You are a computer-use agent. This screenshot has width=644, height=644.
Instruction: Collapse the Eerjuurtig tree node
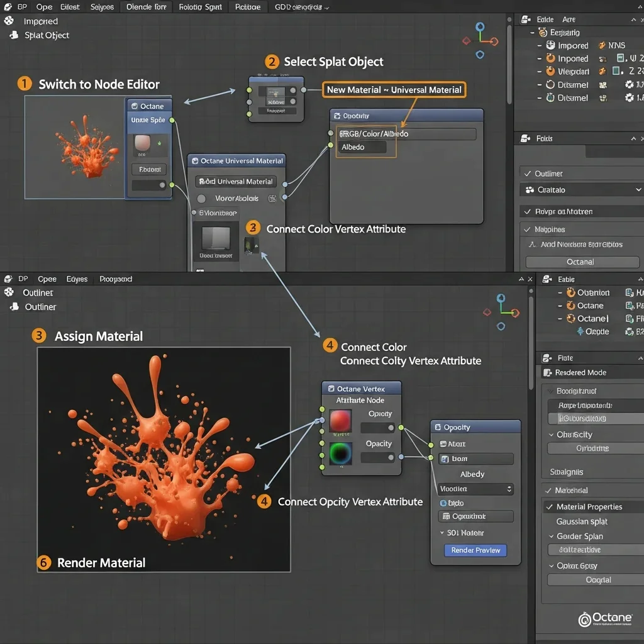[x=532, y=33]
